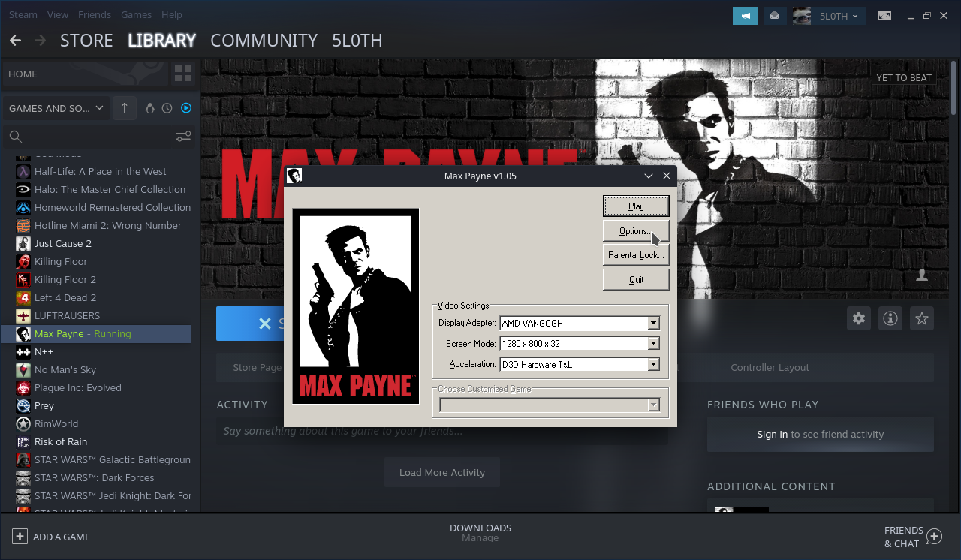Open the Help menu
This screenshot has width=961, height=560.
click(171, 14)
